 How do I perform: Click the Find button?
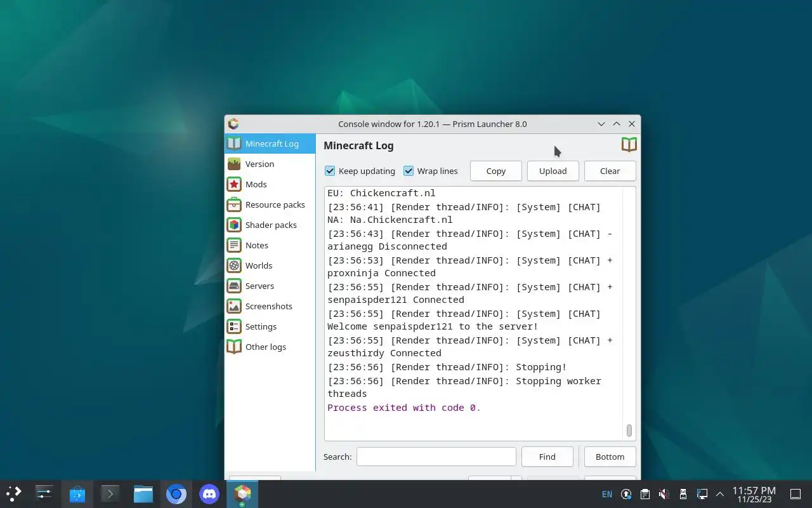point(547,457)
